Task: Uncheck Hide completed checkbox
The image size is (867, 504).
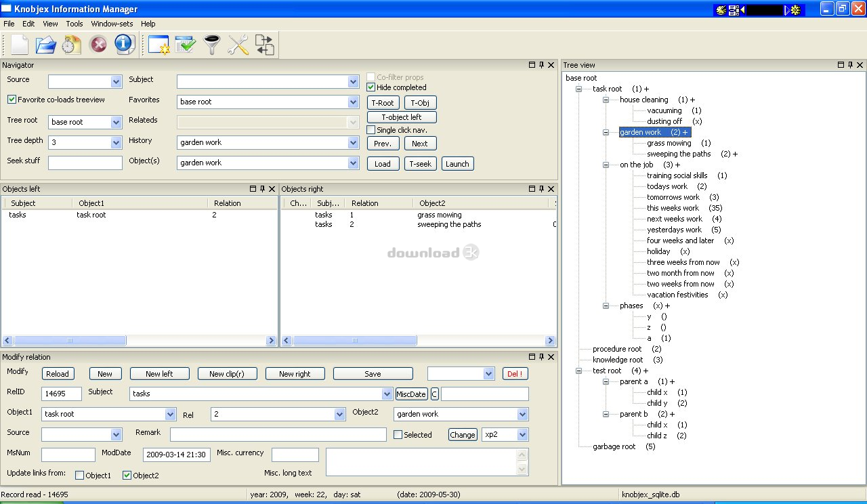Action: point(371,87)
